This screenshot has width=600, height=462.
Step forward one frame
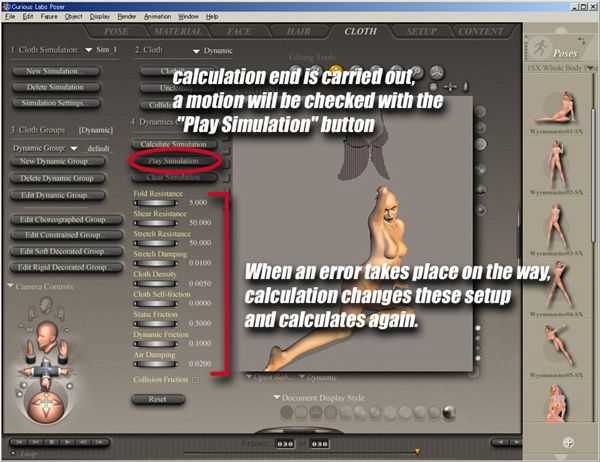point(99,442)
